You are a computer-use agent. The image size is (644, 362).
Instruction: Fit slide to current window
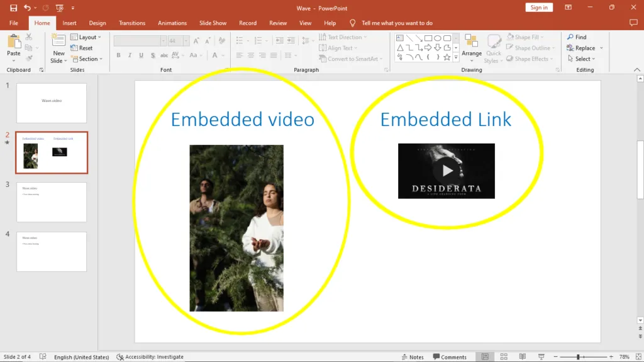[x=636, y=357]
